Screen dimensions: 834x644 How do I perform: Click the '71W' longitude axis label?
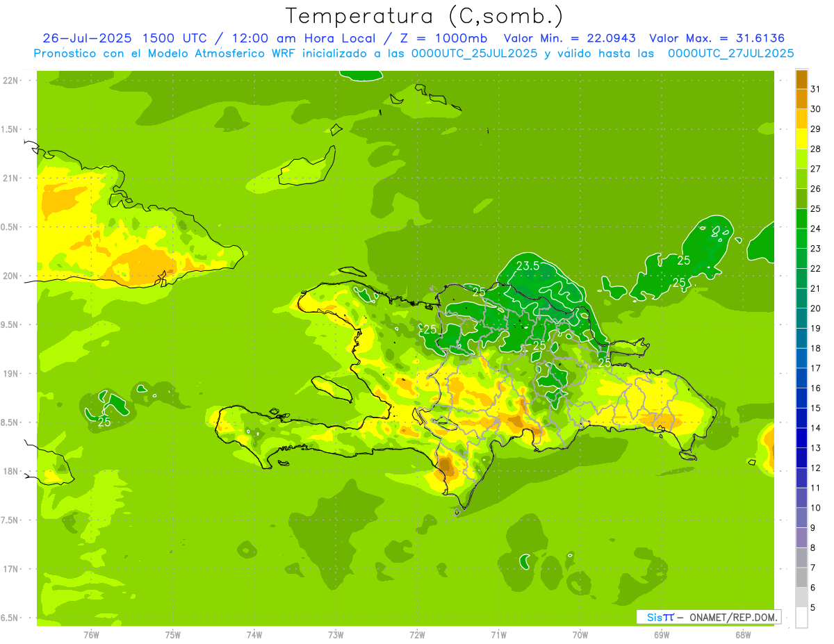pyautogui.click(x=498, y=635)
